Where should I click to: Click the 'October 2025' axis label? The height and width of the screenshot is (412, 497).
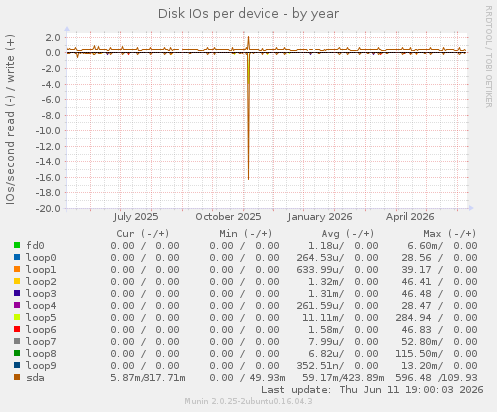(228, 217)
